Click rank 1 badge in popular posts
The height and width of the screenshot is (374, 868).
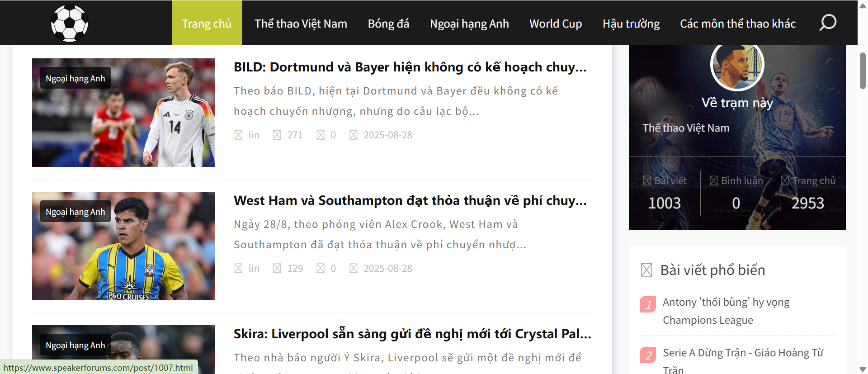(x=648, y=304)
